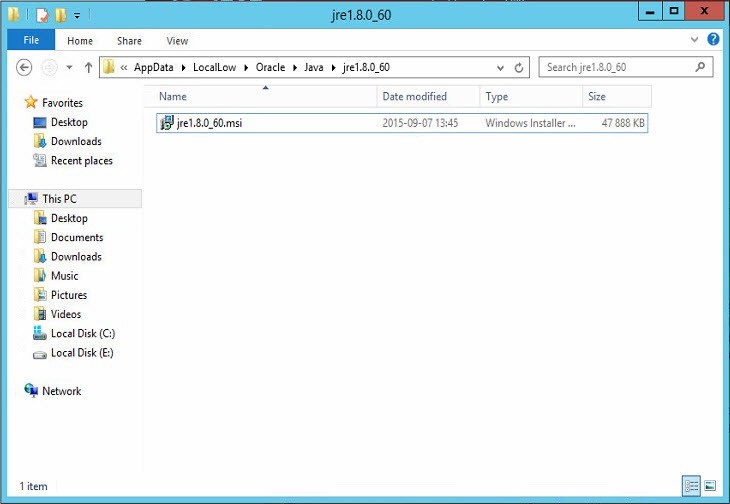Open the Videos folder

point(66,315)
